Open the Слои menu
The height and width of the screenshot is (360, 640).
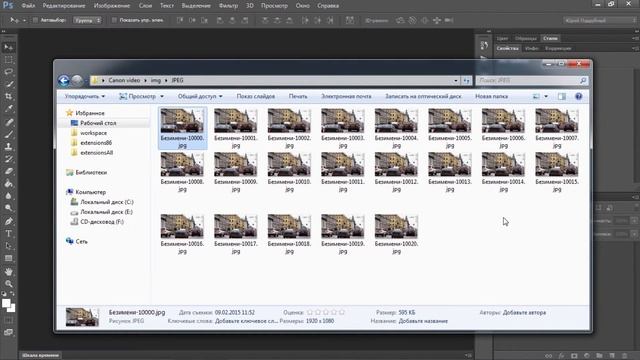(145, 6)
